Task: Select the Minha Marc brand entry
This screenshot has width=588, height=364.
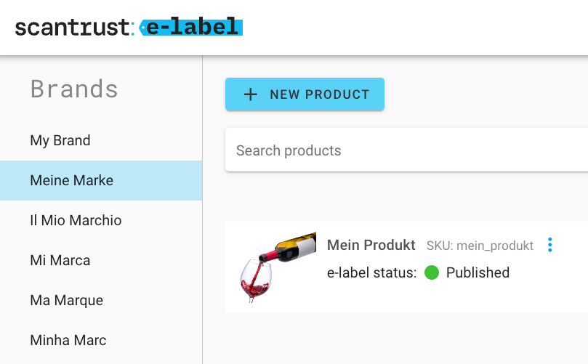Action: (68, 340)
